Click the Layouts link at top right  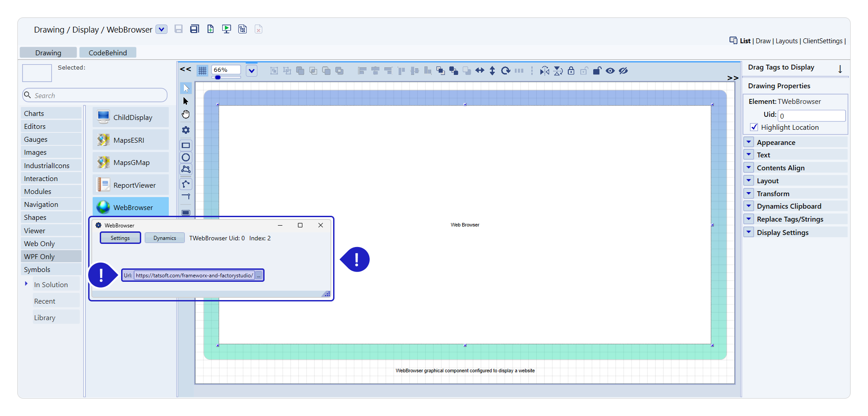click(786, 41)
